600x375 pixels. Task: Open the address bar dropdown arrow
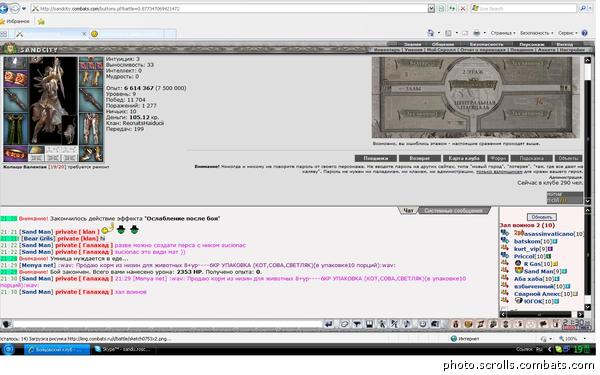point(431,8)
